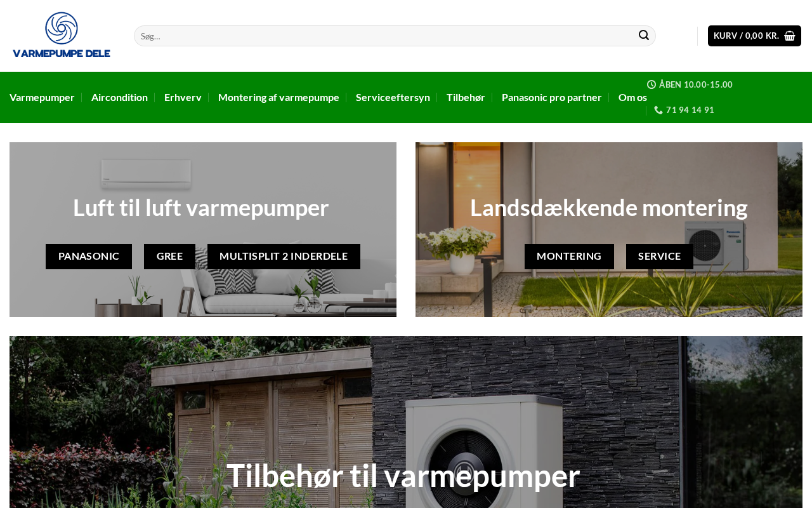Choose MULTISPLIT 2 INDERDELE button

[284, 257]
